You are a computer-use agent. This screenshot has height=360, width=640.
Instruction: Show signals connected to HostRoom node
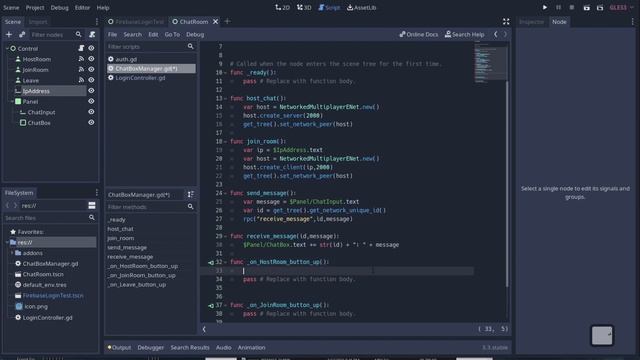[x=81, y=59]
